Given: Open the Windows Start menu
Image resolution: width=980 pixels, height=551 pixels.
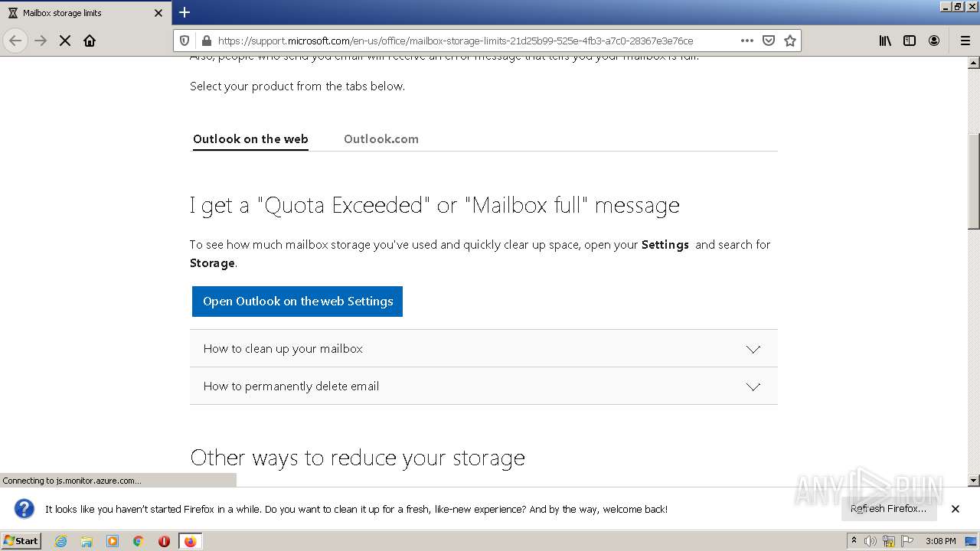Looking at the screenshot, I should point(21,541).
